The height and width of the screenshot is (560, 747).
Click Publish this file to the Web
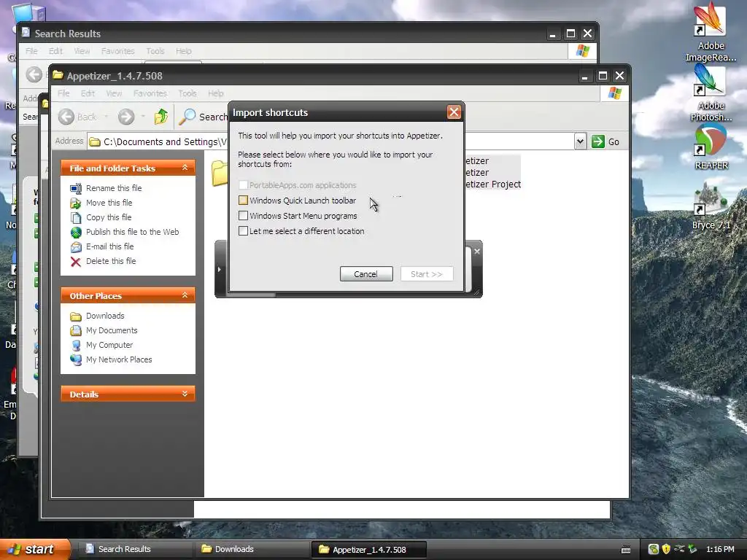pos(133,232)
